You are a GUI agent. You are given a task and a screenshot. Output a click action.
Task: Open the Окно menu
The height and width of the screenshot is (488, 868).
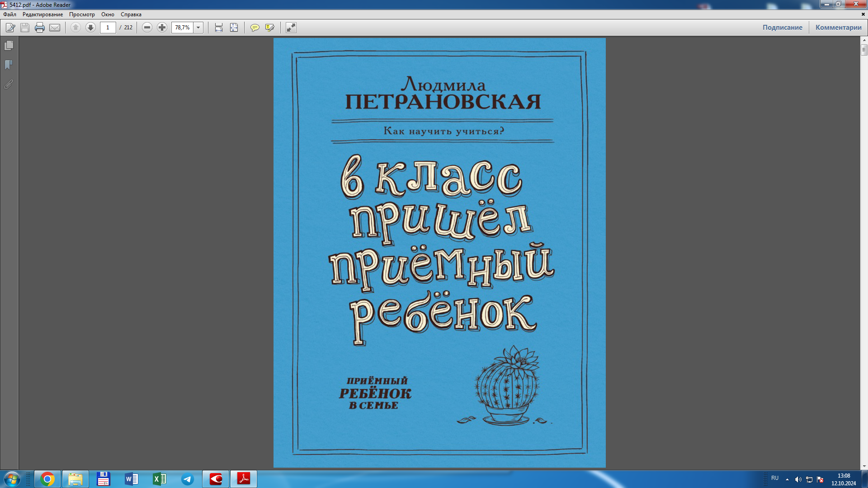coord(107,14)
